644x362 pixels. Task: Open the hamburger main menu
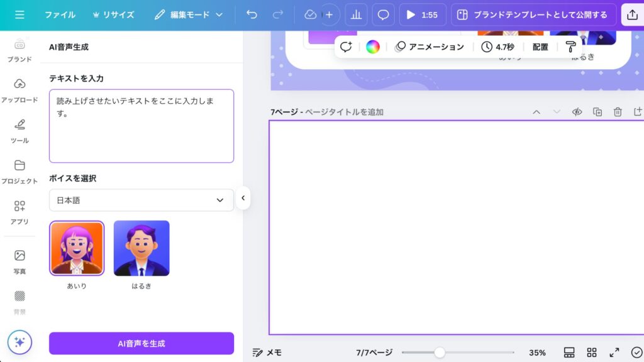click(x=19, y=15)
